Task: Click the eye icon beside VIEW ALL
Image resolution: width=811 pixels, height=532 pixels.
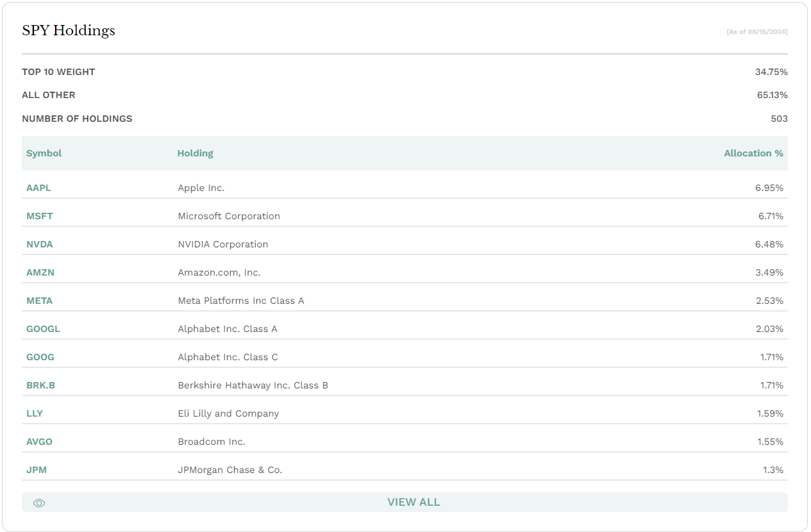Action: click(x=39, y=503)
